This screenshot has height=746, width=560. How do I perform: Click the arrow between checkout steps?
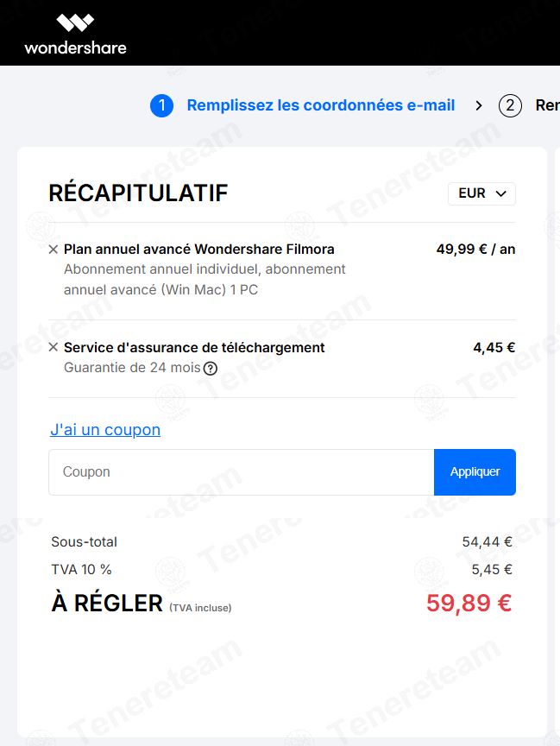pos(479,105)
